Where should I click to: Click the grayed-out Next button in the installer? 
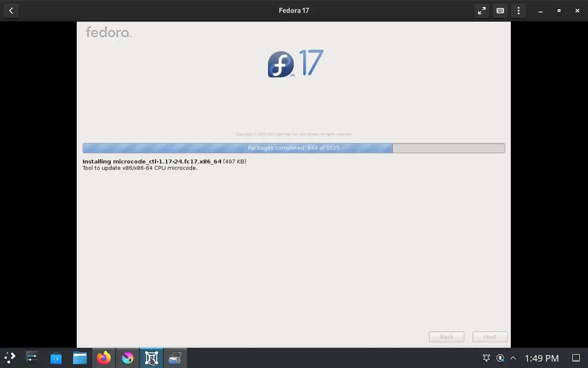[490, 337]
